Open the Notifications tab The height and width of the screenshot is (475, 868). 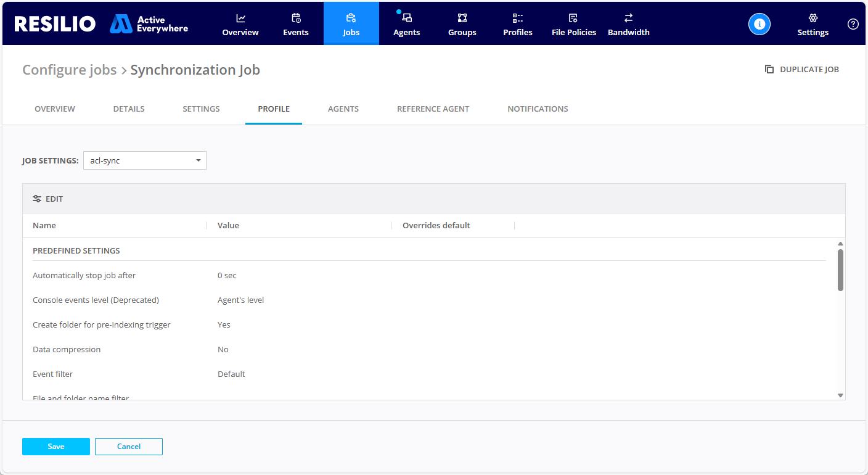[x=538, y=109]
